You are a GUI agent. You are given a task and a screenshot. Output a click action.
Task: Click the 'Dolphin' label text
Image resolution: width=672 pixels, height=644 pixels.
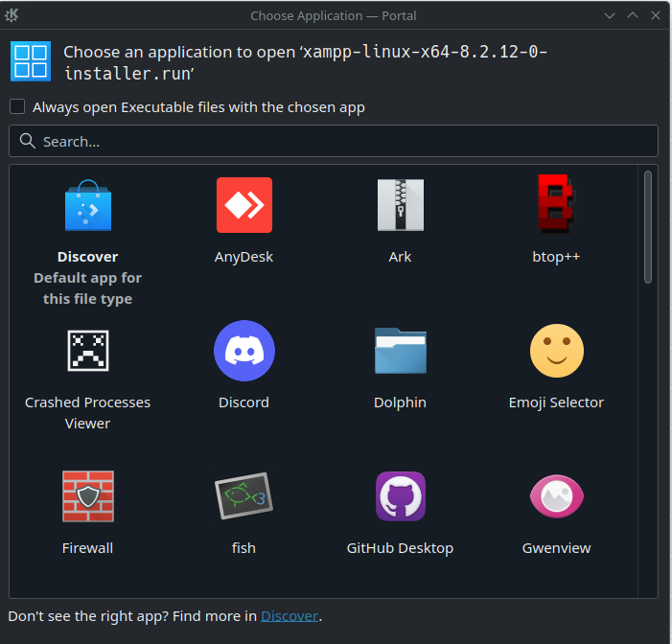click(x=400, y=402)
